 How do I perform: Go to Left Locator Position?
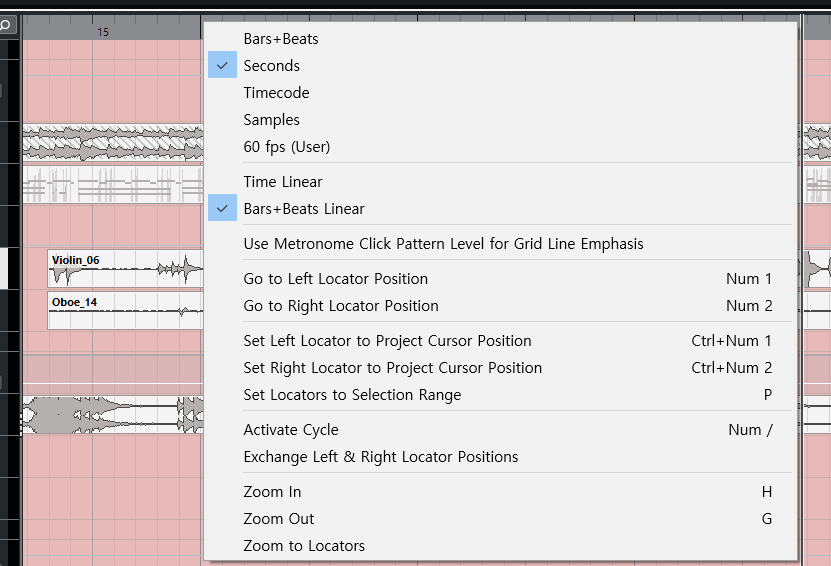(x=335, y=279)
